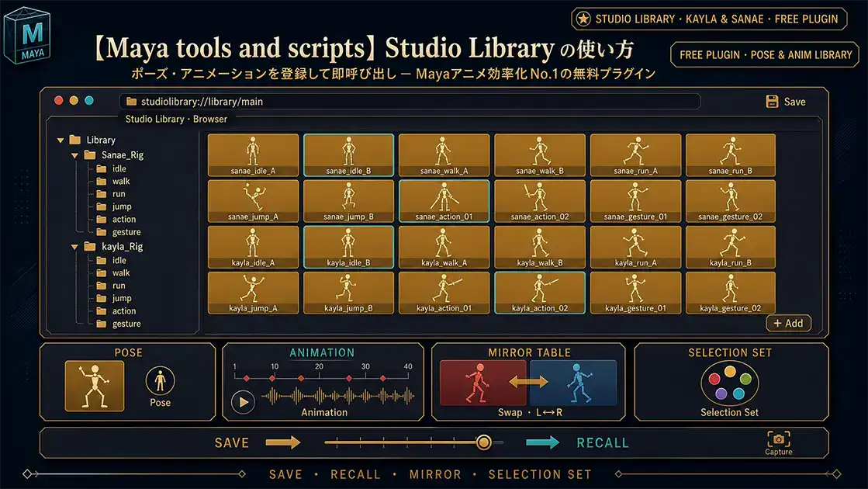The image size is (868, 489).
Task: Select the kayla_gesture_01 thumbnail
Action: point(635,293)
